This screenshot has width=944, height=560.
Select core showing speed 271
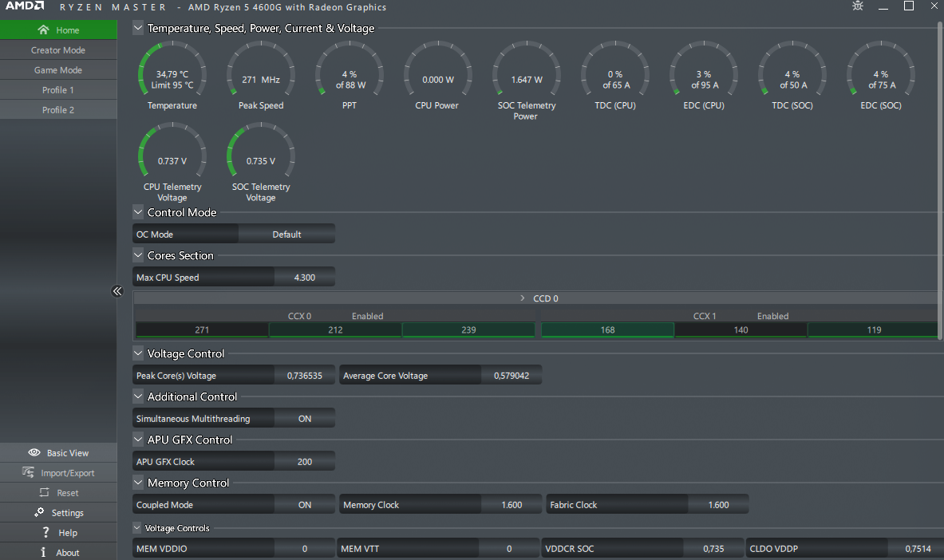point(202,330)
